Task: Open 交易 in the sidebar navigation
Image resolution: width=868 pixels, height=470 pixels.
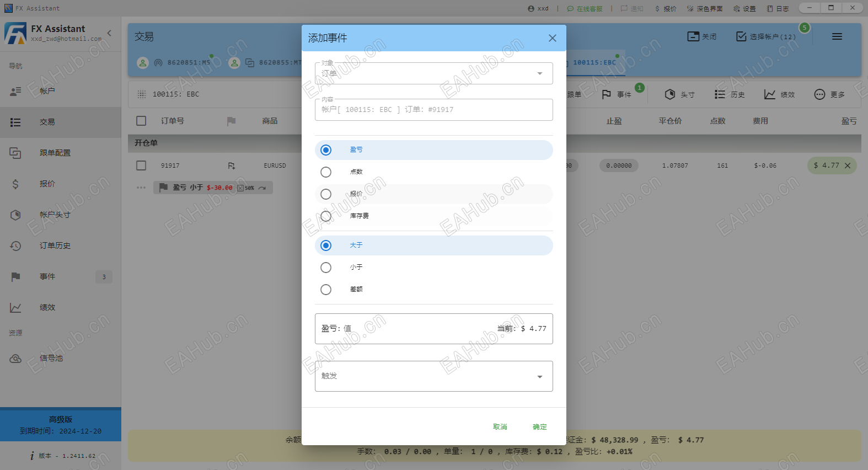Action: [61, 122]
